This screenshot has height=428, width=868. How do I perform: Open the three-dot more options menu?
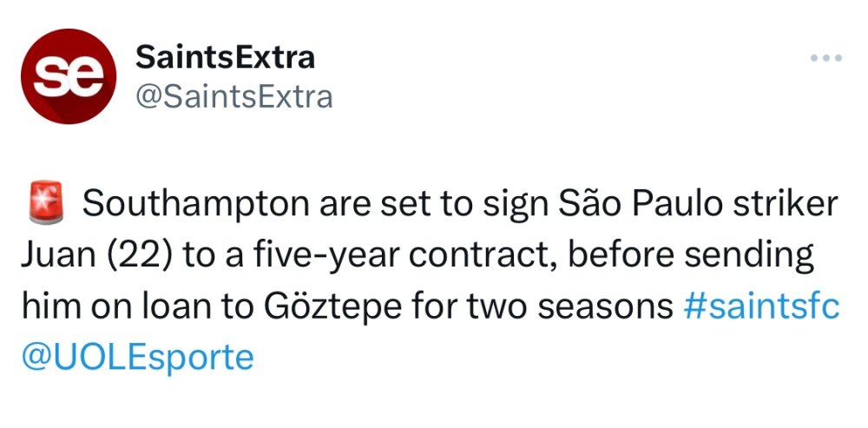click(x=825, y=58)
